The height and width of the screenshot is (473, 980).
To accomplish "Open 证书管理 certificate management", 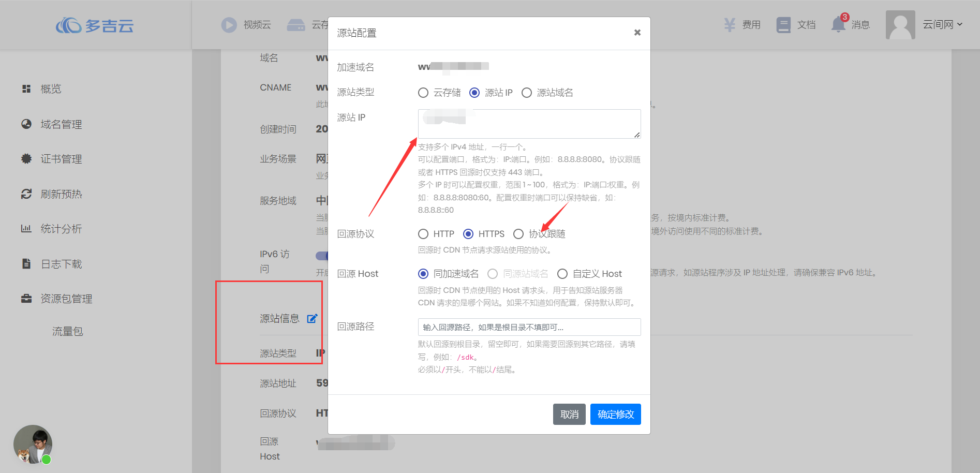I will point(61,159).
